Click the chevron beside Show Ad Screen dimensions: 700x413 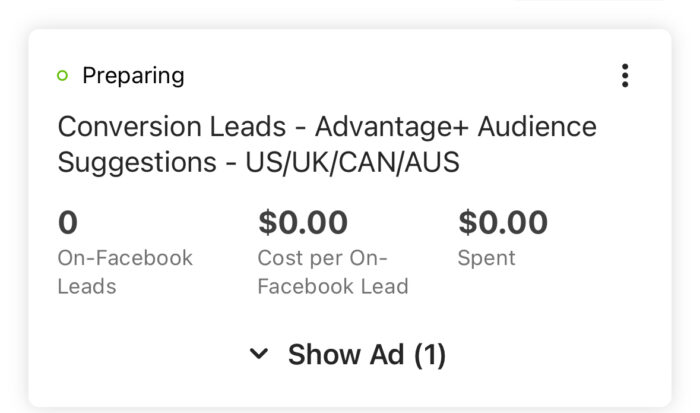[x=259, y=354]
